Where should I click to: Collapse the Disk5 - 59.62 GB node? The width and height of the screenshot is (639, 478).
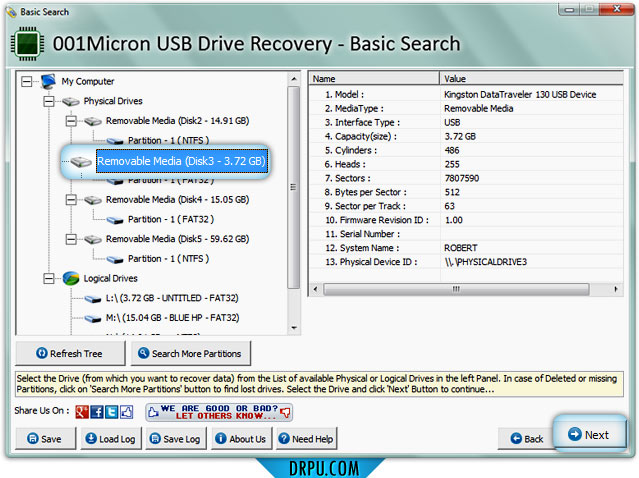point(71,239)
